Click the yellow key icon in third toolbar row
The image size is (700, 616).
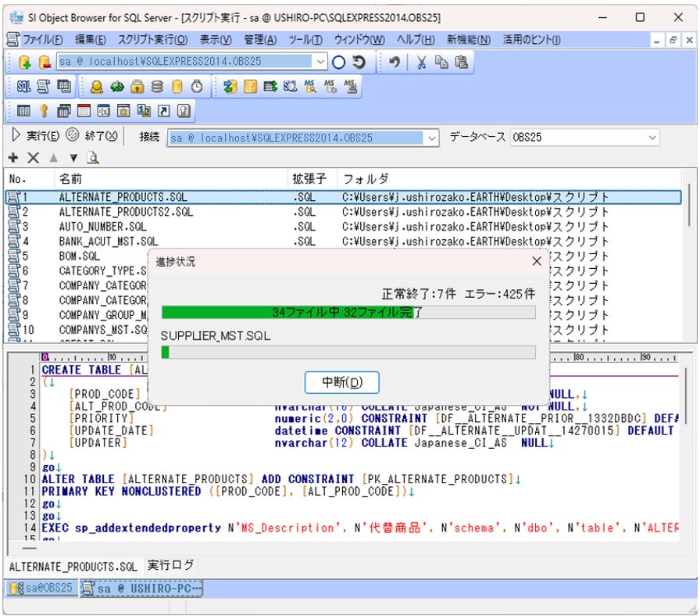click(x=44, y=111)
